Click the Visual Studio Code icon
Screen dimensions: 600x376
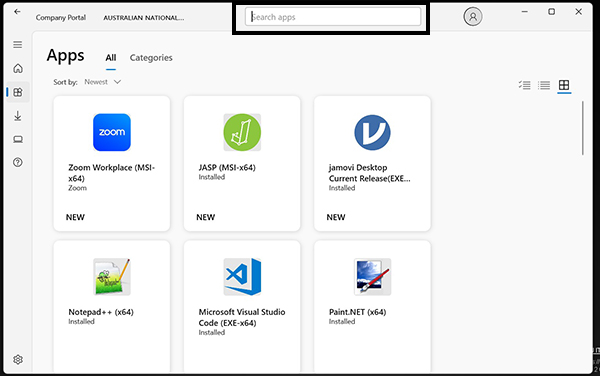(242, 277)
